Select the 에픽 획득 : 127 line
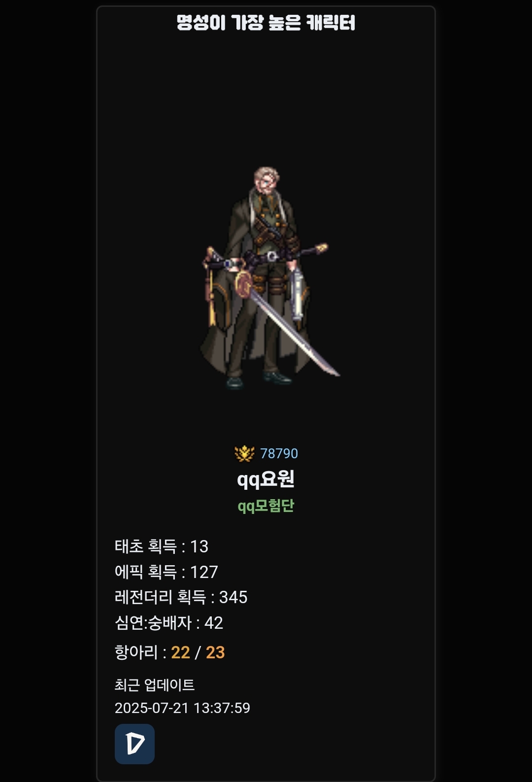 tap(166, 572)
